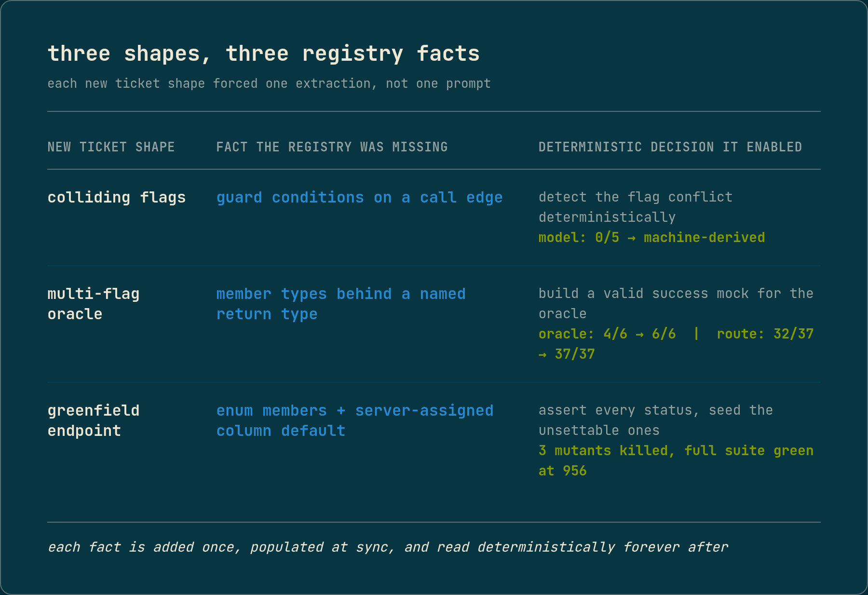Click 'oracle: 4/6 → 6/6' result text

[x=607, y=334]
